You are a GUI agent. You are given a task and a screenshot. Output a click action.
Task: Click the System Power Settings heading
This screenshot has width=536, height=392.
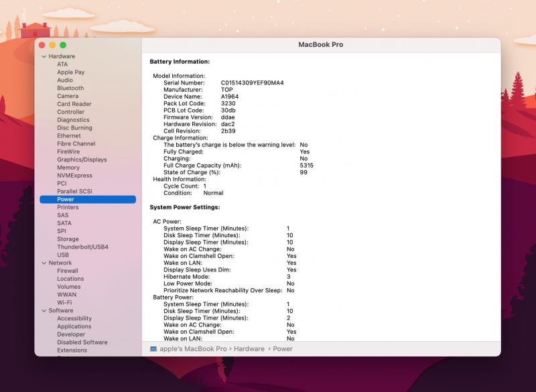185,208
